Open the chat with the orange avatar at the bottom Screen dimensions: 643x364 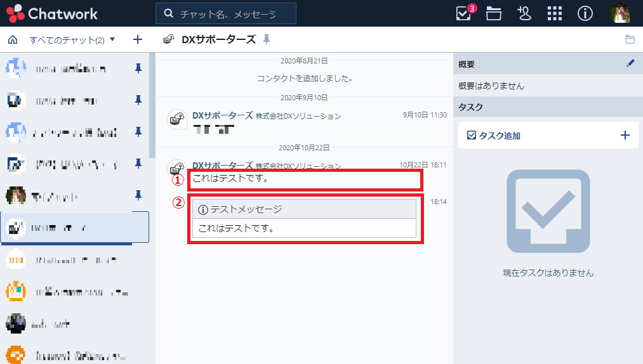tap(16, 354)
